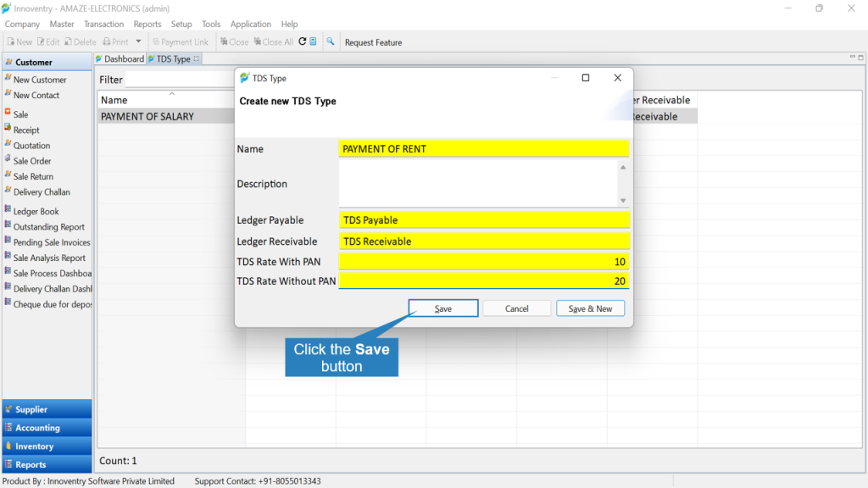The image size is (868, 488).
Task: Open the Transaction menu
Action: tap(103, 25)
